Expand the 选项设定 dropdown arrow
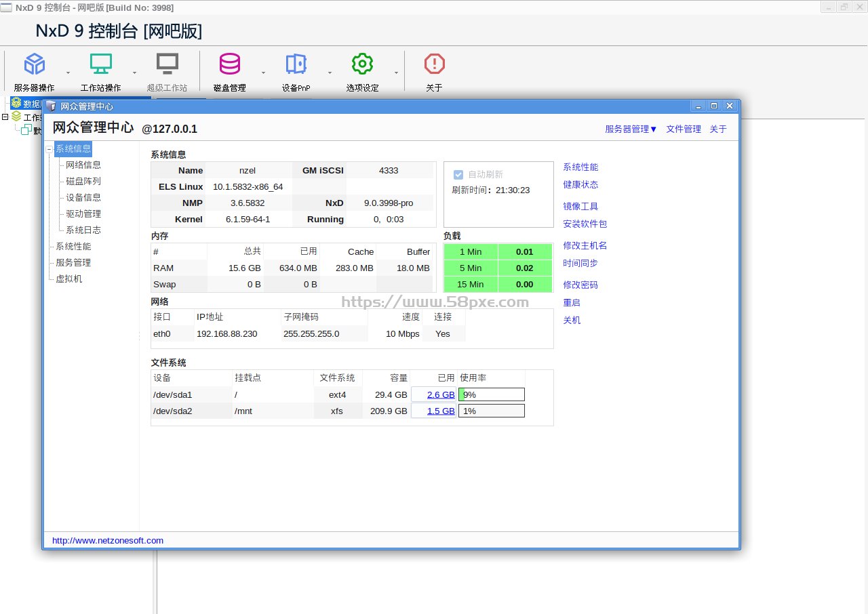Screen dimensions: 868x614 click(x=396, y=73)
